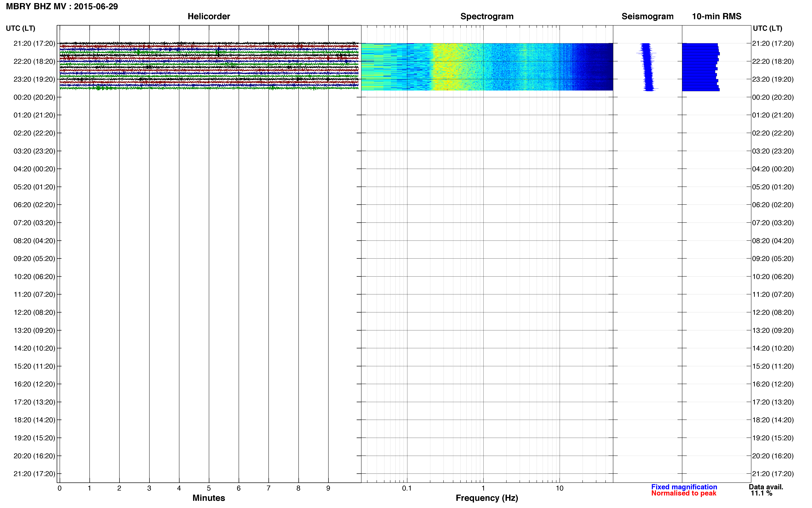This screenshot has height=508, width=812.
Task: Click 08:20 (04:20) label on RMS axis
Action: click(773, 241)
